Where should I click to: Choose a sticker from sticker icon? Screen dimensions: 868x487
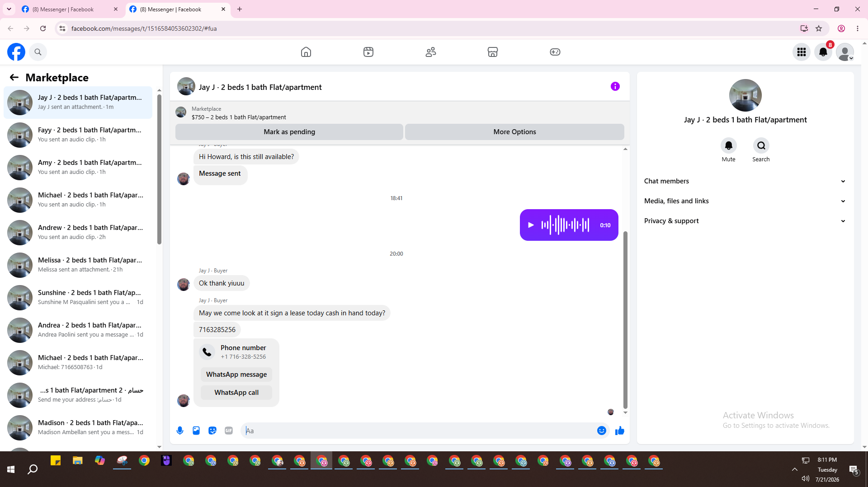[x=212, y=431]
